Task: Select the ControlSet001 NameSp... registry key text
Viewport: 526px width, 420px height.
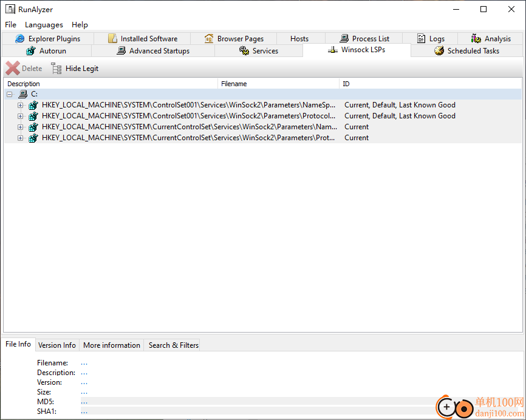Action: [x=188, y=105]
